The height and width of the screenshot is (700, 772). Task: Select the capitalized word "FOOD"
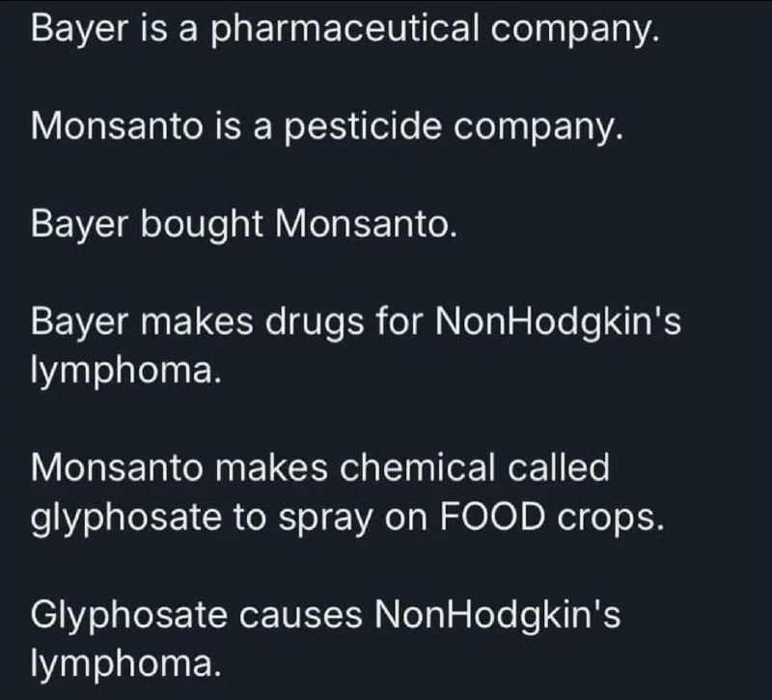point(493,518)
